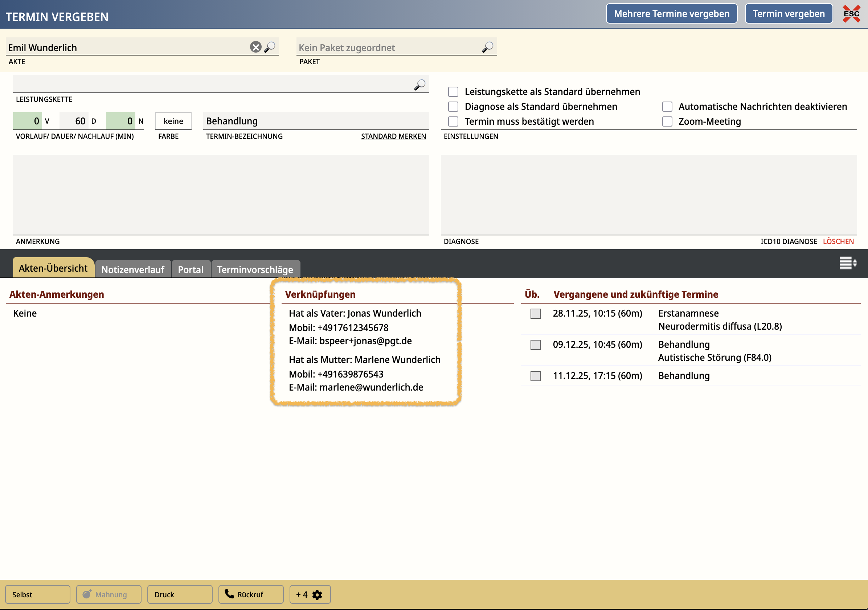
Task: Search for an Akte with magnifier
Action: pos(270,47)
